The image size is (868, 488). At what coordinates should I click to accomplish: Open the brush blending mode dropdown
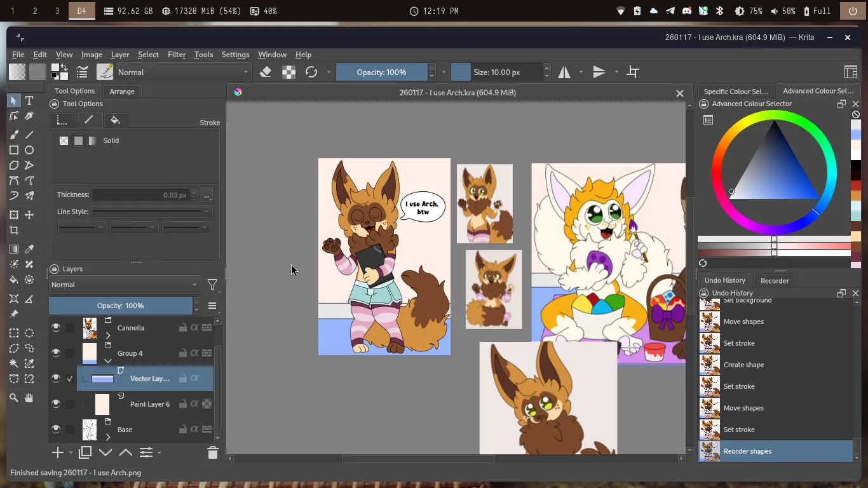tap(183, 72)
